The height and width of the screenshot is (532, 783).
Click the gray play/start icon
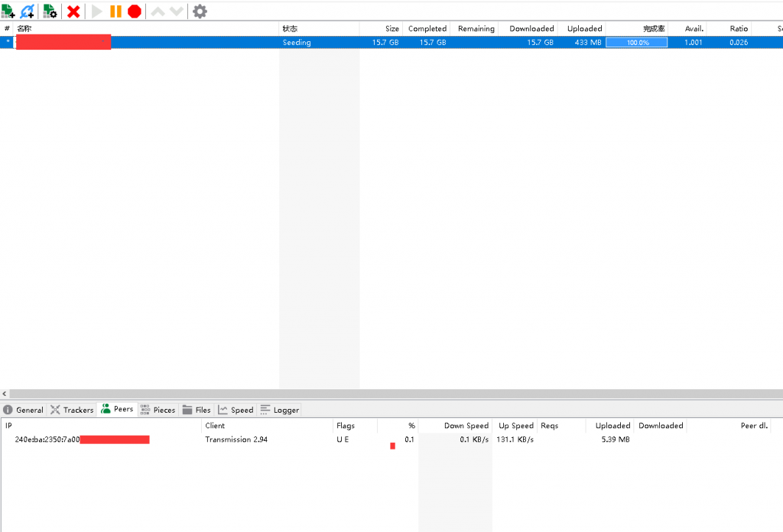click(x=96, y=11)
